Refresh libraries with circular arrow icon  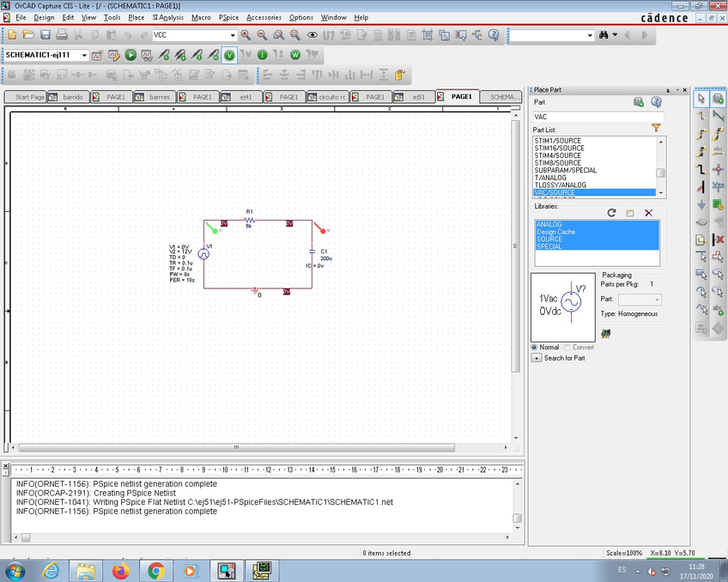point(612,212)
